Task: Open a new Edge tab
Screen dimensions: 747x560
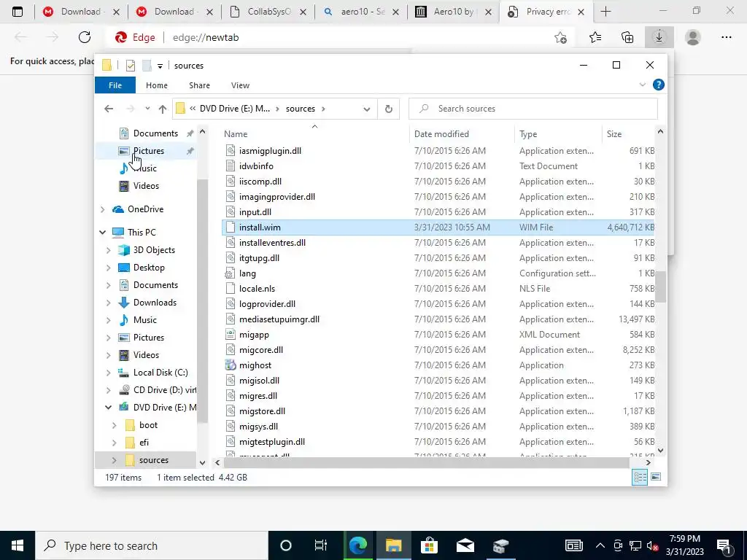Action: 605,12
